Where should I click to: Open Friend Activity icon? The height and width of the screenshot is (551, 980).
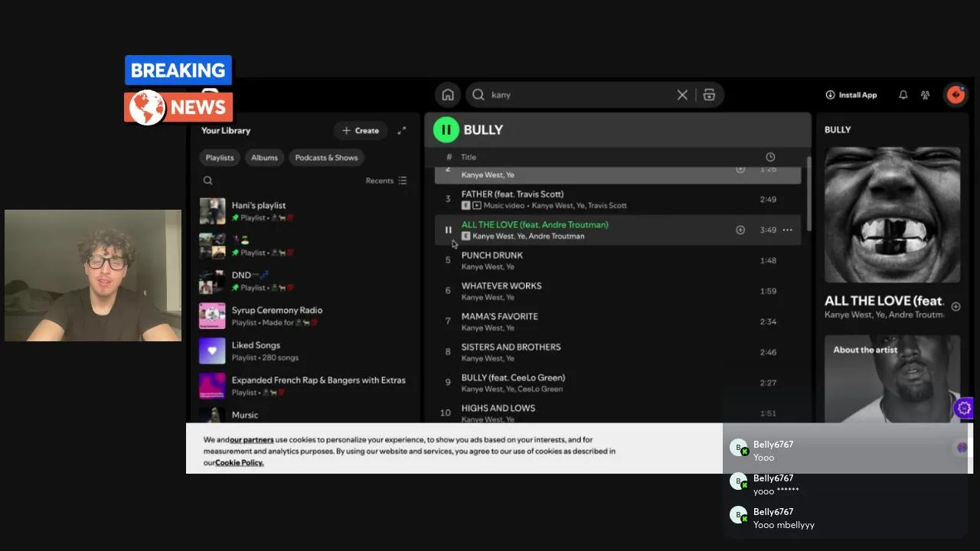coord(926,95)
